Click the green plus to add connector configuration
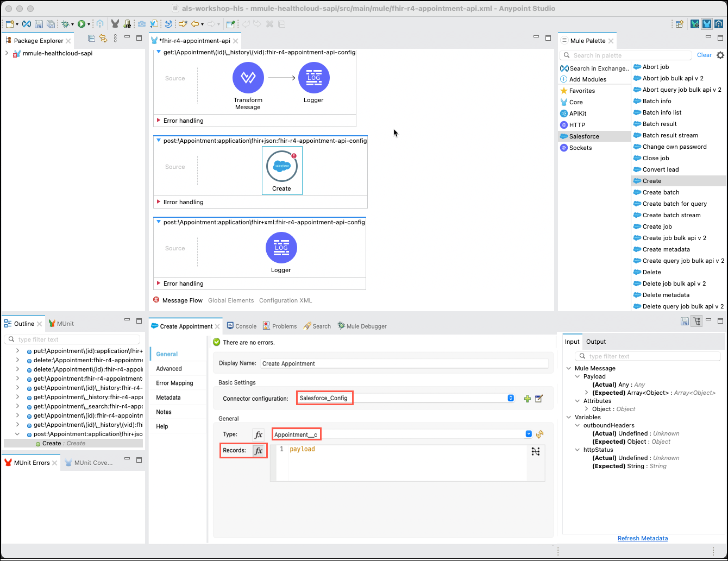 527,399
